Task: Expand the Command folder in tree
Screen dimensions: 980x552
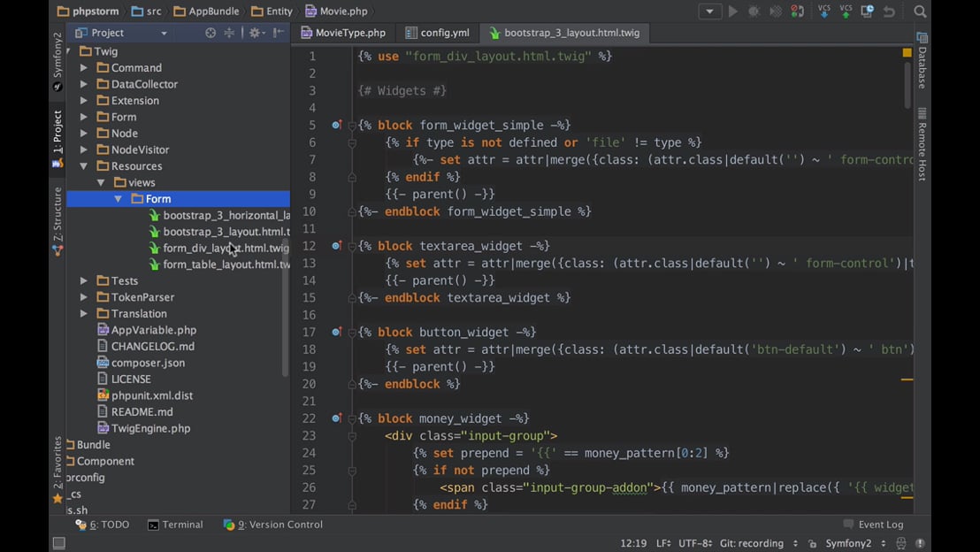Action: point(84,68)
